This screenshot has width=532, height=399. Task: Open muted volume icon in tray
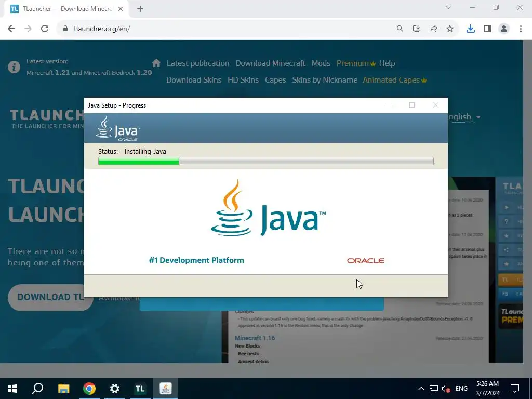tap(446, 389)
